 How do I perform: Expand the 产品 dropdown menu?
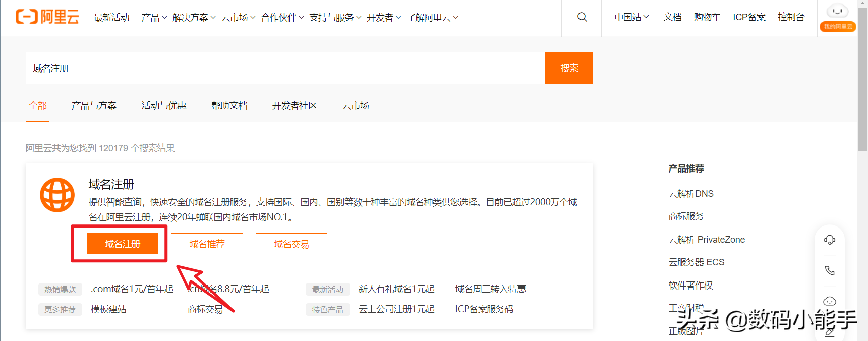coord(154,18)
